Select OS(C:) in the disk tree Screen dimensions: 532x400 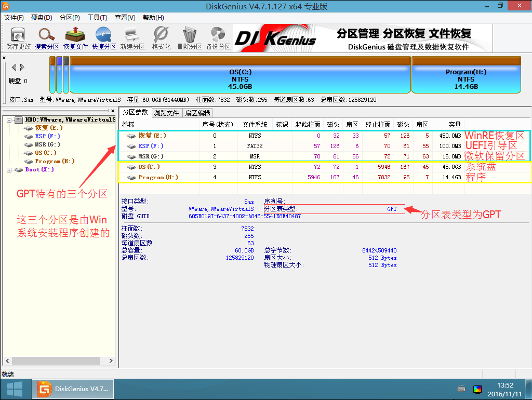46,153
